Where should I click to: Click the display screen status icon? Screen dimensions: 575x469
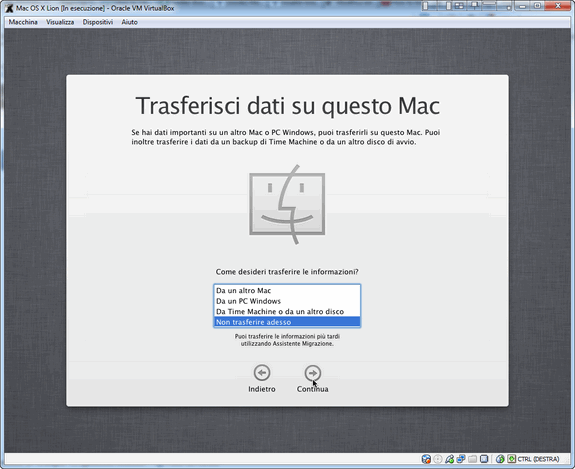point(484,459)
